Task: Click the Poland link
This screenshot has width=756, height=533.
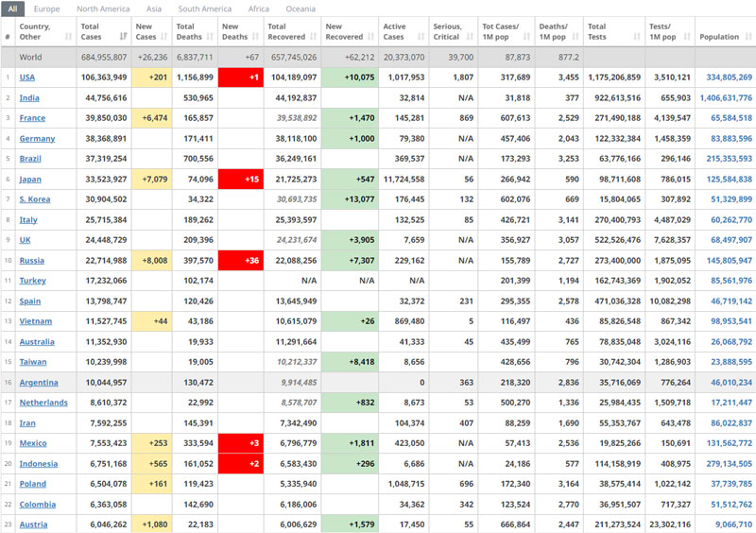Action: [x=33, y=484]
